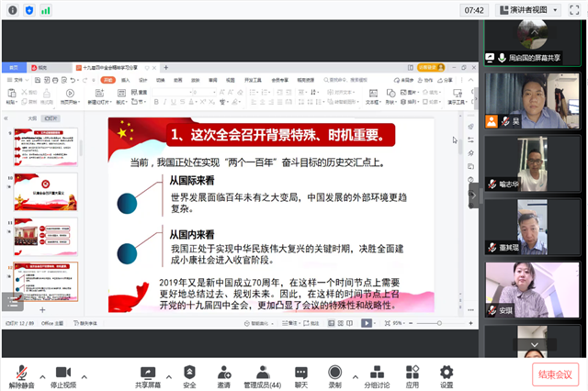Switch to the 大纲 tab in slide panel

[x=30, y=118]
